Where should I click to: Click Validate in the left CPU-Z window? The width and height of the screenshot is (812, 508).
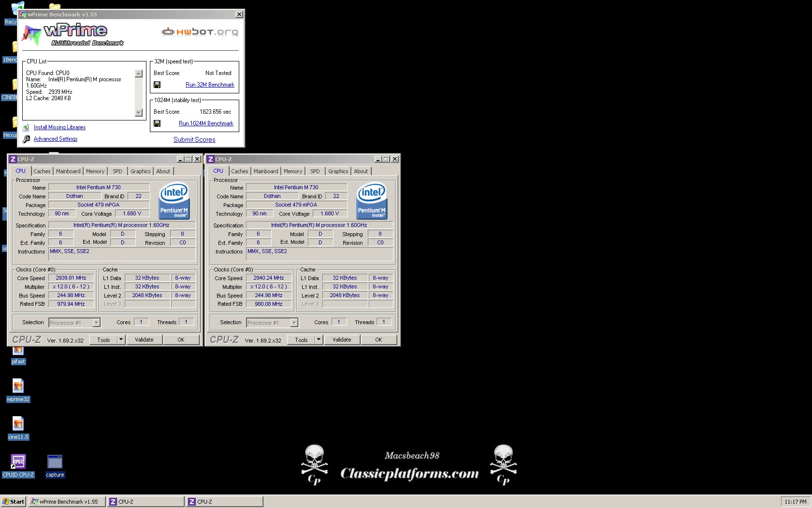[x=144, y=340]
